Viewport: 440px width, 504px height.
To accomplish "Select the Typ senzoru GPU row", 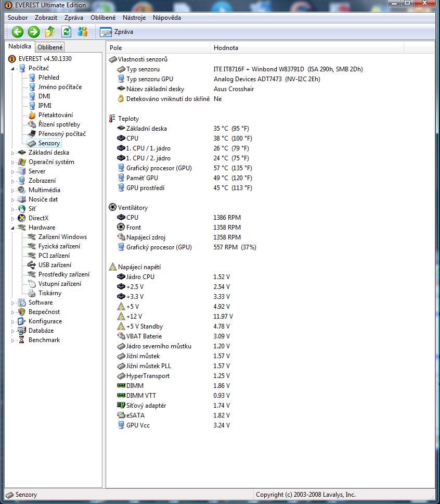I will point(218,79).
